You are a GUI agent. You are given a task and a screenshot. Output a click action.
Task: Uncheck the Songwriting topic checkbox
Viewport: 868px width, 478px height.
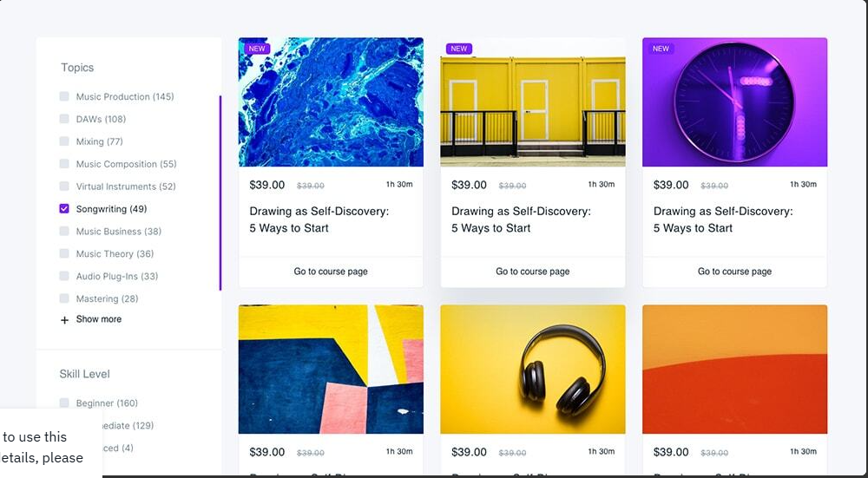click(64, 208)
